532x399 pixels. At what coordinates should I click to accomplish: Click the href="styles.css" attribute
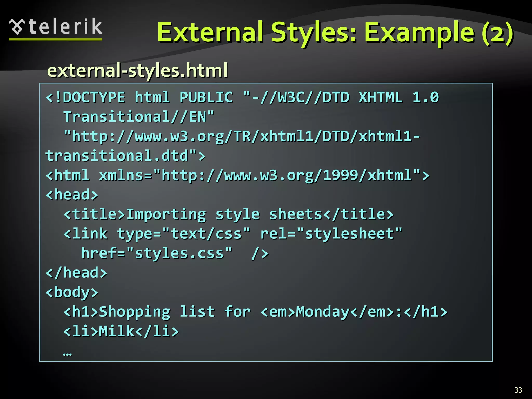[x=157, y=253]
